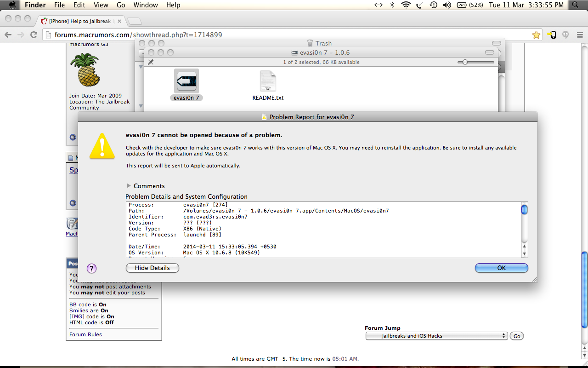Screen dimensions: 588x368
Task: Expand the Comments disclosure triangle
Action: click(x=129, y=186)
